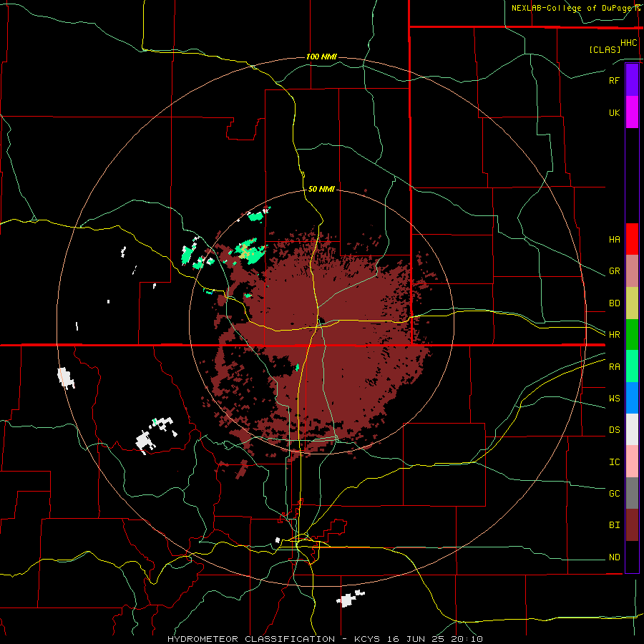644x644 pixels.
Task: Click the RA legend label
Action: pyautogui.click(x=614, y=367)
